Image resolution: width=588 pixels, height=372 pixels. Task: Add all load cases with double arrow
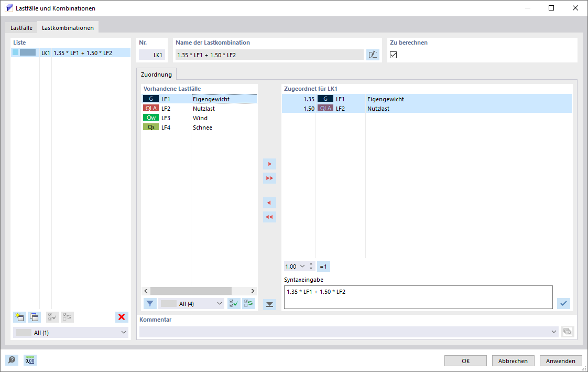[x=269, y=178]
